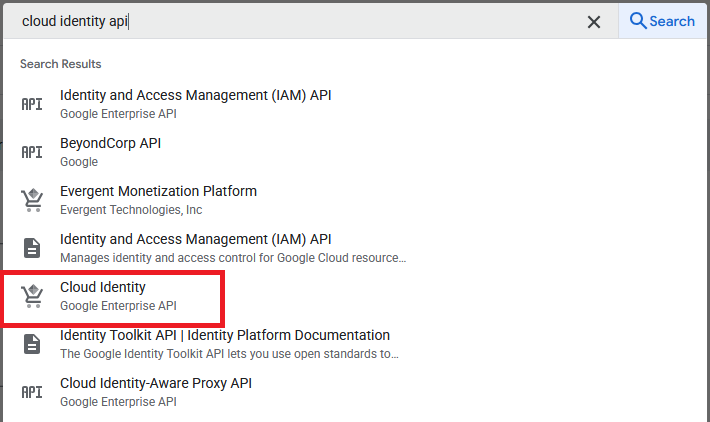Screen dimensions: 710x422
Task: Open the first Identity and Access Management (IAM) API result
Action: [x=195, y=95]
